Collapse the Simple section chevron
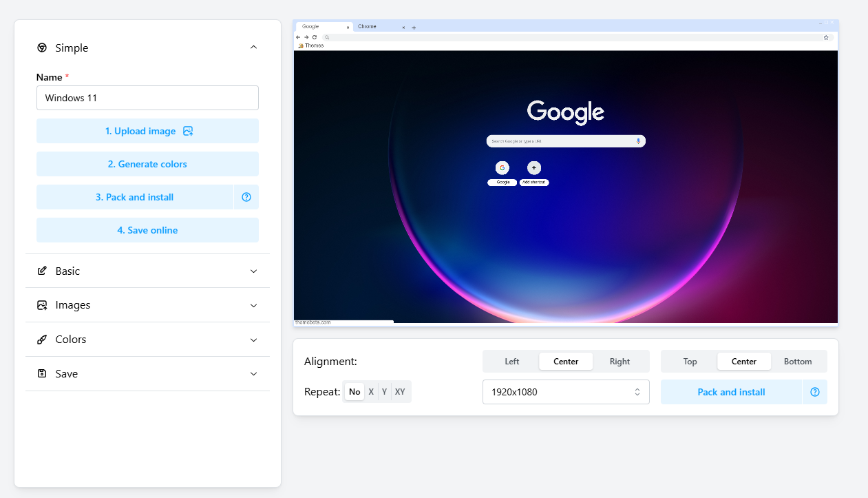Screen dimensions: 868x498 tap(253, 48)
